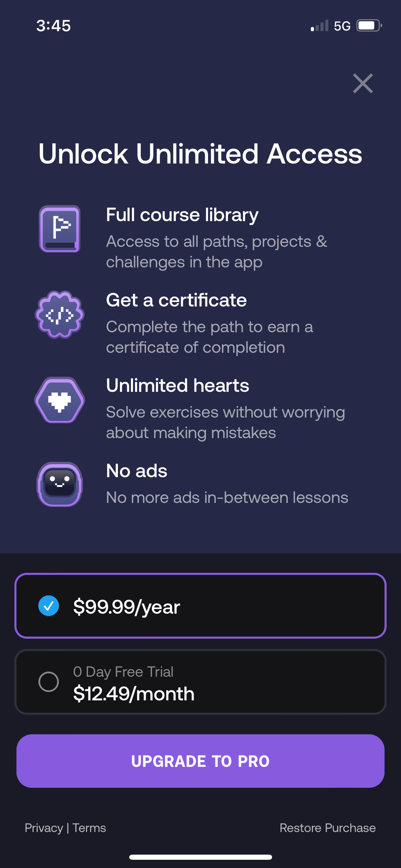Click the Unlock Unlimited Access heading
This screenshot has width=401, height=868.
pyautogui.click(x=200, y=155)
